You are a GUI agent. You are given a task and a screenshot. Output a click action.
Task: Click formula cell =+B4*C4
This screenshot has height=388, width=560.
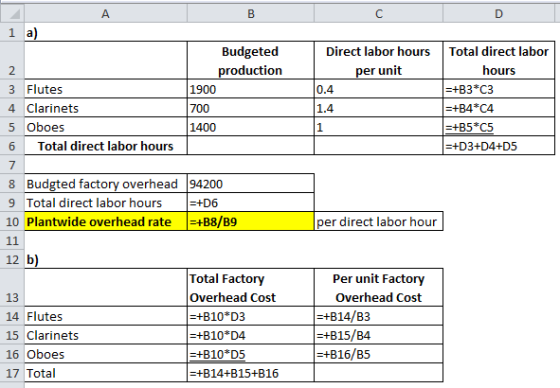click(x=499, y=108)
